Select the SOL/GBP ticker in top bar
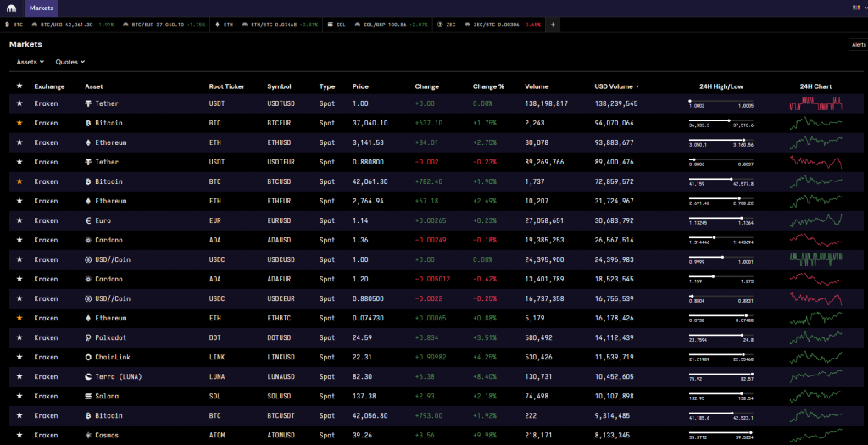868x445 pixels. [x=392, y=25]
